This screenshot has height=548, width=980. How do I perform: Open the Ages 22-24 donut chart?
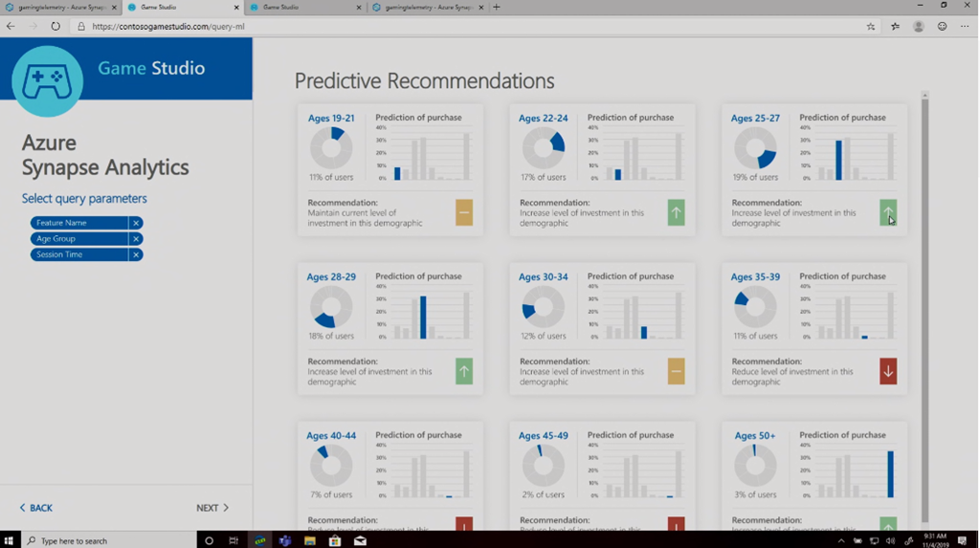point(544,148)
